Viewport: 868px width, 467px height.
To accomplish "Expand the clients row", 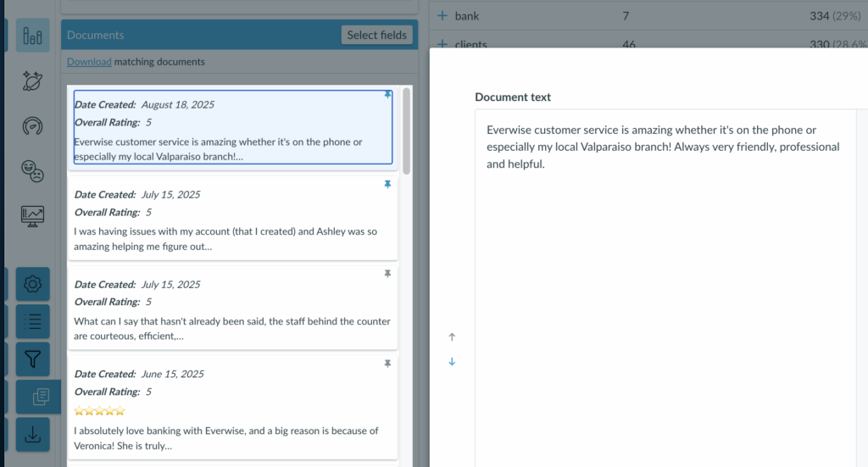I will point(442,44).
